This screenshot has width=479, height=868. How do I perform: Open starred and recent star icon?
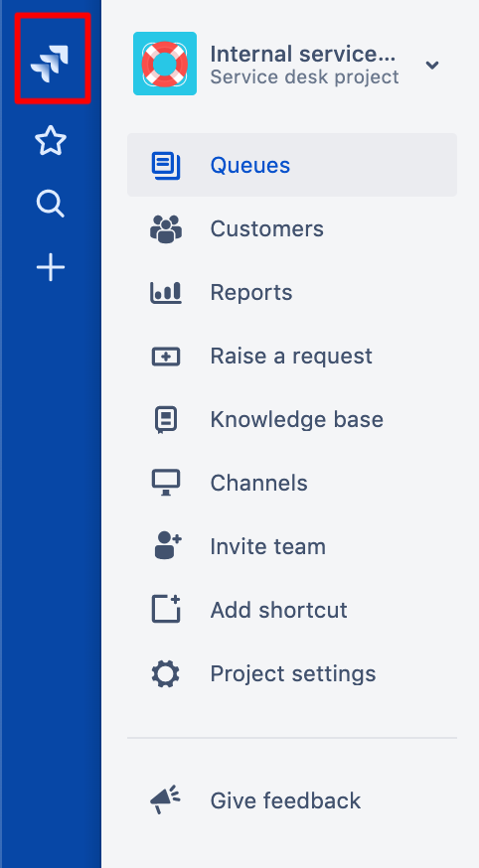pos(51,141)
